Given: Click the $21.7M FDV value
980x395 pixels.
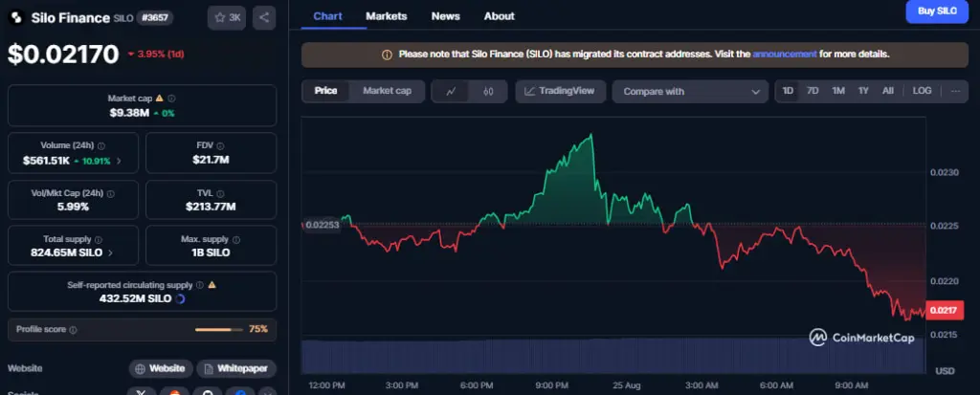Looking at the screenshot, I should 212,160.
